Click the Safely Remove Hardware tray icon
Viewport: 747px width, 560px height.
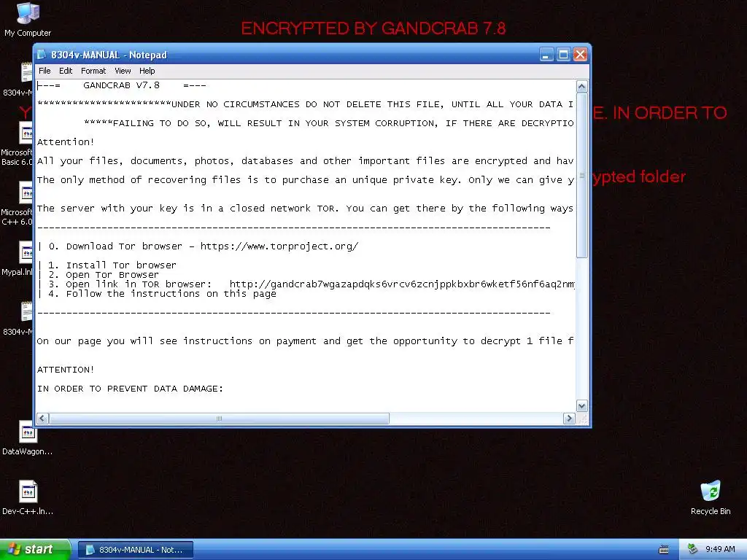693,549
